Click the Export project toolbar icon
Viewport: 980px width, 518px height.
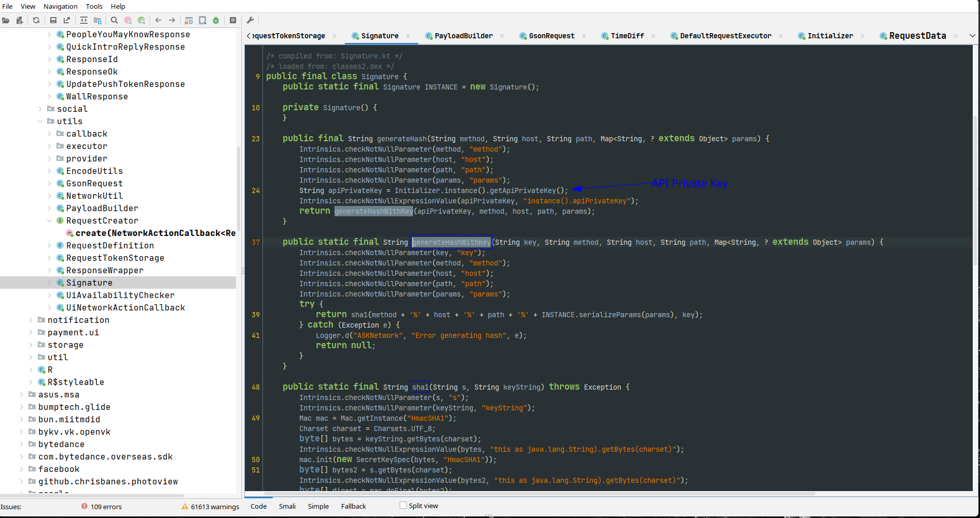(67, 20)
